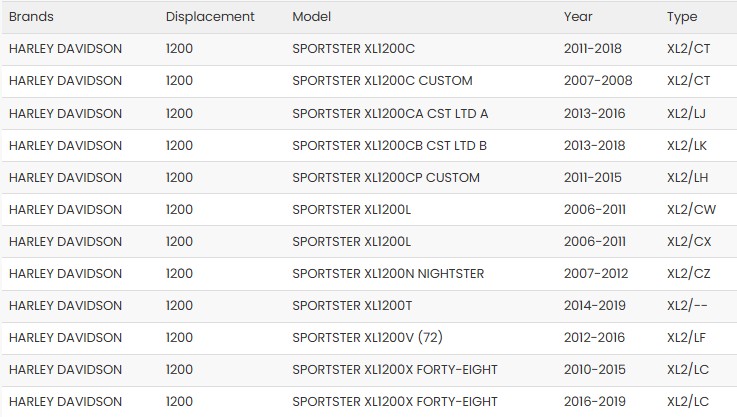The image size is (737, 417).
Task: Select the 2016-2019 year cell
Action: coord(592,402)
